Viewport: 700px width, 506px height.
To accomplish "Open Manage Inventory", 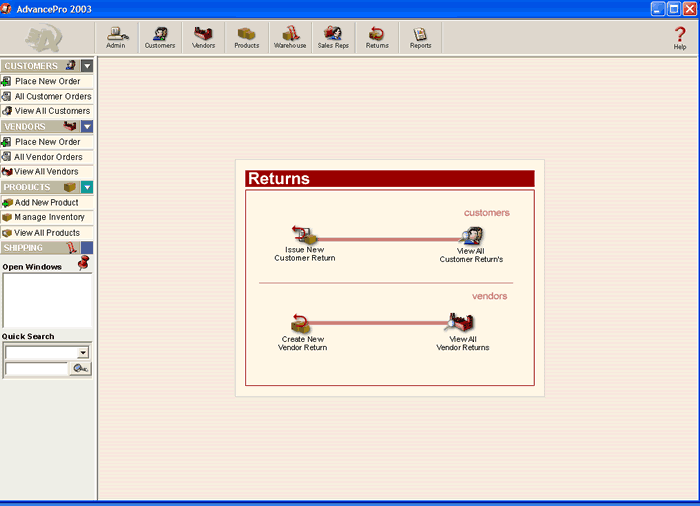I will [47, 217].
